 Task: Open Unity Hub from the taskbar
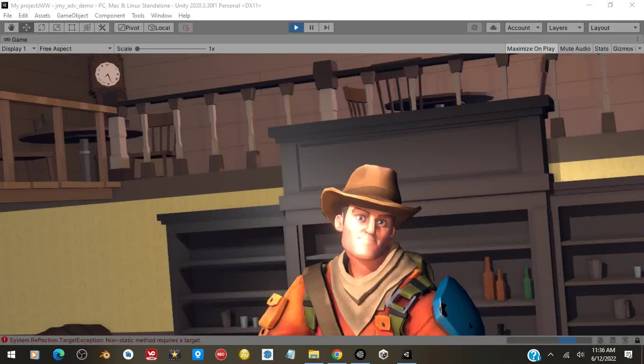tap(384, 355)
